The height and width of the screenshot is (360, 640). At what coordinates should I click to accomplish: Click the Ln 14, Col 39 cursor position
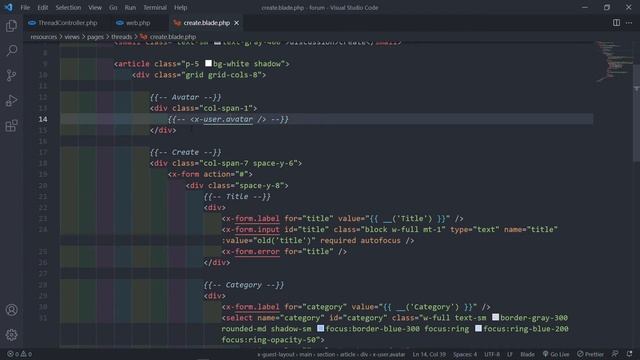(x=429, y=354)
